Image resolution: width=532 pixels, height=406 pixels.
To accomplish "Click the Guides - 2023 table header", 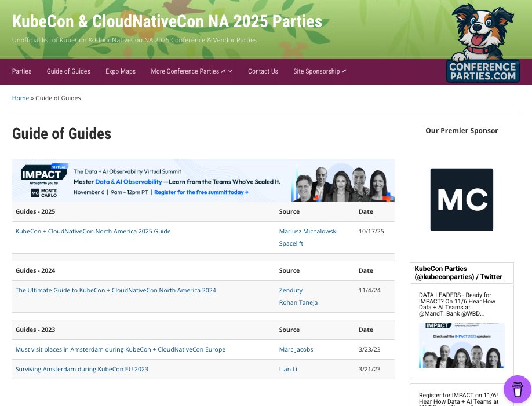I will [x=35, y=330].
